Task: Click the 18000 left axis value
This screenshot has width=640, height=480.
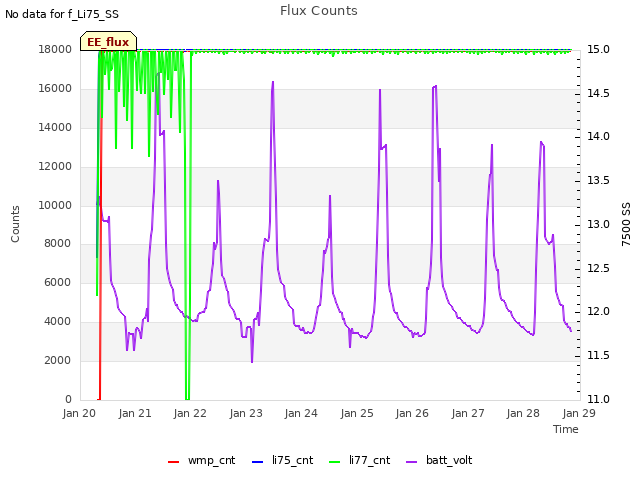Action: [x=55, y=49]
